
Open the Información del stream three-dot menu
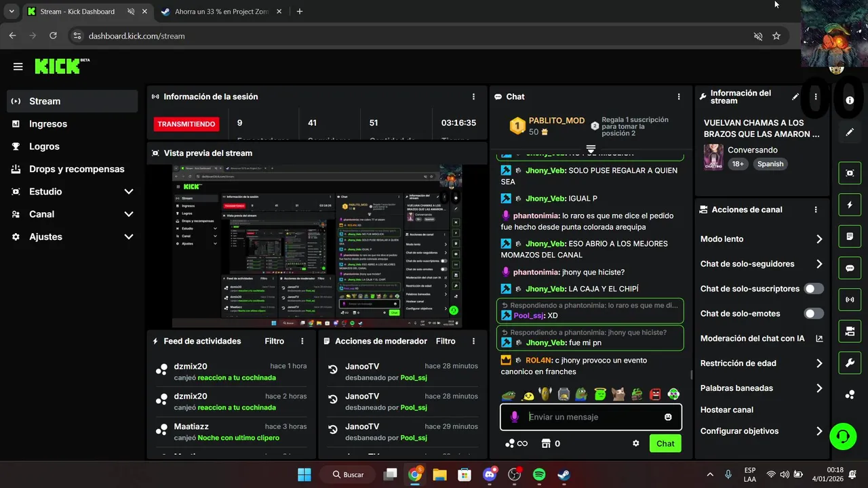(816, 97)
